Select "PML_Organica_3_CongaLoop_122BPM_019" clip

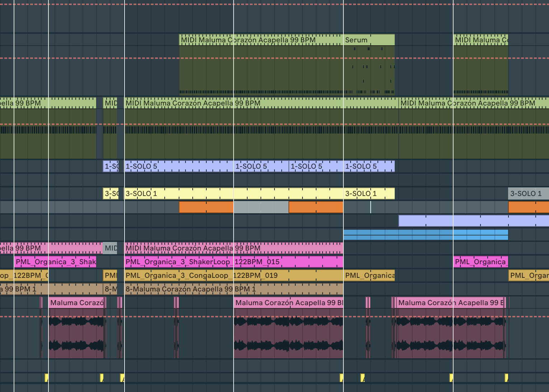[234, 275]
